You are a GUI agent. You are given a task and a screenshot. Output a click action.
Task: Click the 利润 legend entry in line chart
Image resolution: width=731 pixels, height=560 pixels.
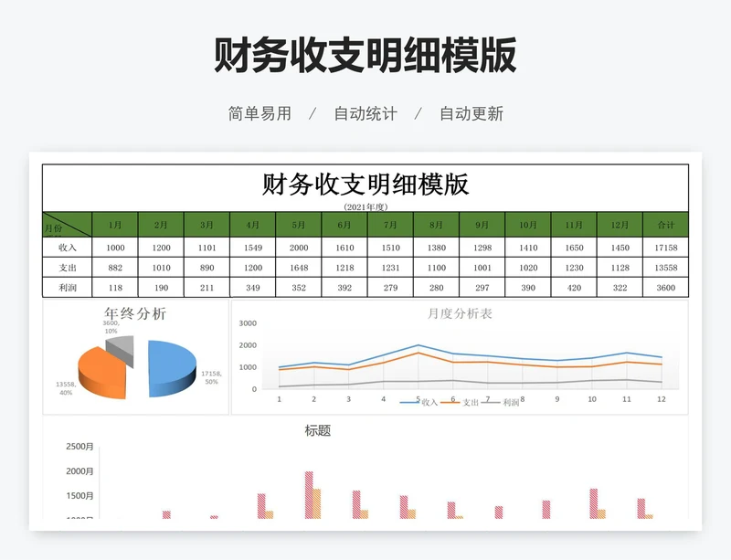coord(500,402)
